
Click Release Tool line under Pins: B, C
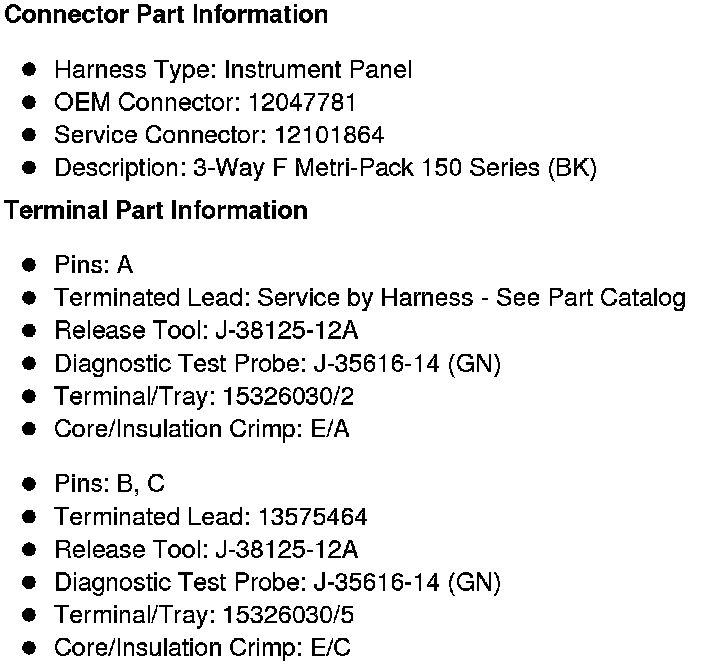pyautogui.click(x=206, y=549)
